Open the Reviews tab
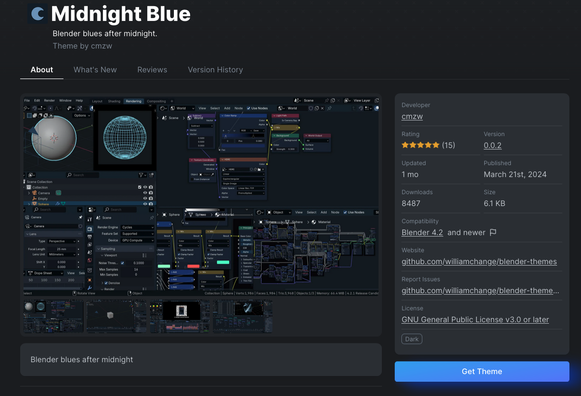 click(152, 70)
